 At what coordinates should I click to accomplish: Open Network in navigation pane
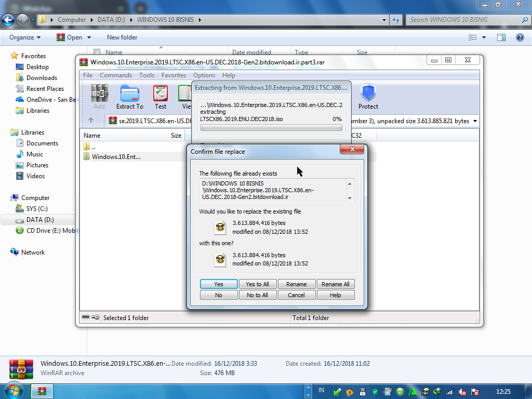coord(28,252)
